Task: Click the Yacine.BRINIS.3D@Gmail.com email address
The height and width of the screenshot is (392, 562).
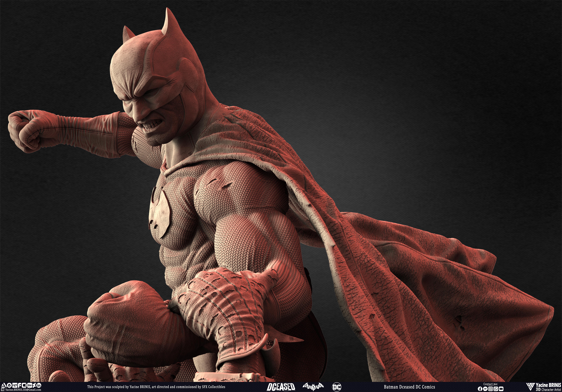Action: click(x=23, y=390)
